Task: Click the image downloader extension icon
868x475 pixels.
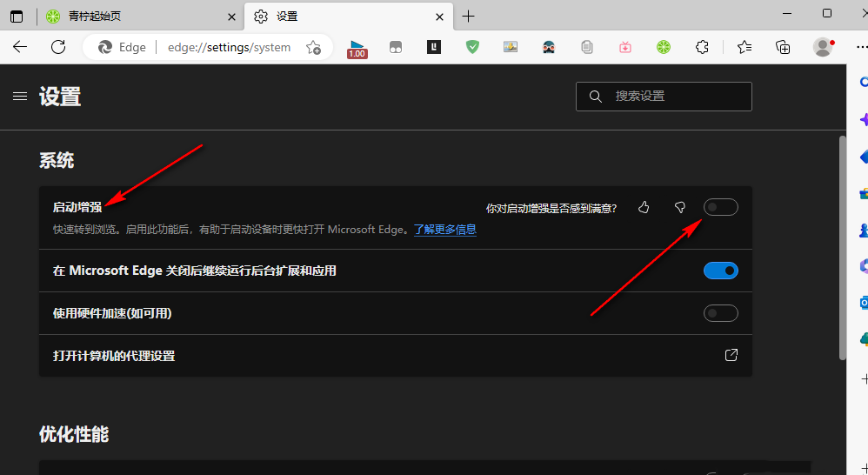Action: coord(511,47)
